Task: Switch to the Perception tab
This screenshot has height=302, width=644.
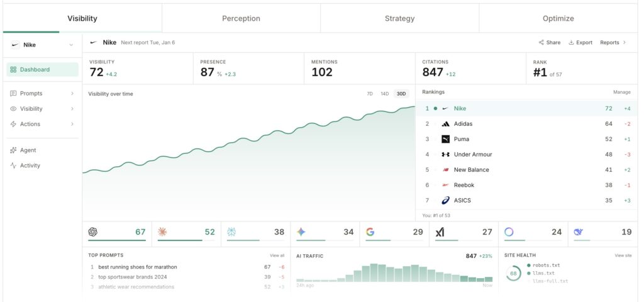Action: coord(241,18)
